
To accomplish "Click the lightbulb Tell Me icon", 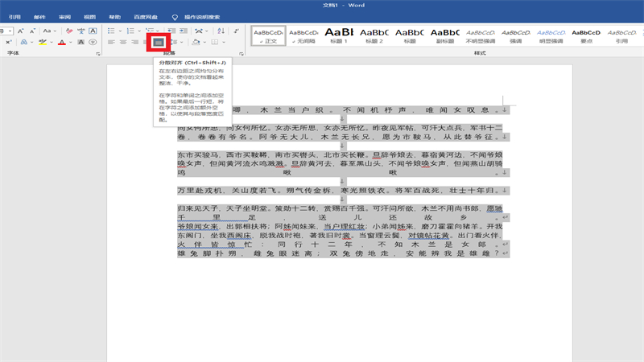I will point(175,17).
